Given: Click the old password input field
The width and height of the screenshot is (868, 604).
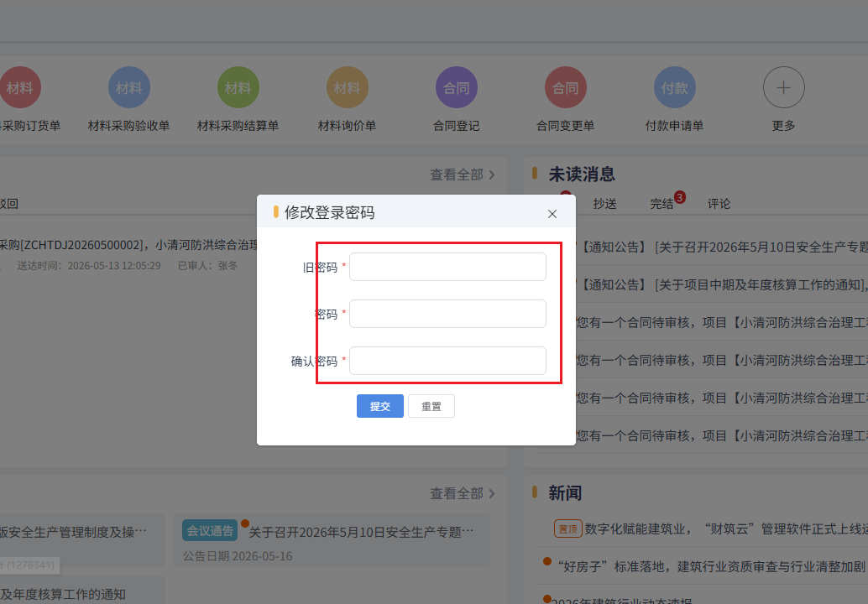Looking at the screenshot, I should [447, 267].
